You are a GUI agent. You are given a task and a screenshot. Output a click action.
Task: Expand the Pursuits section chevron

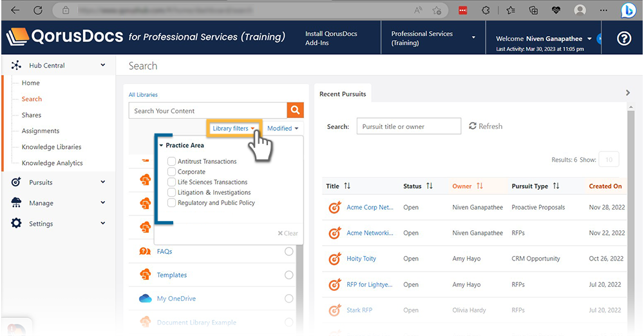point(102,182)
